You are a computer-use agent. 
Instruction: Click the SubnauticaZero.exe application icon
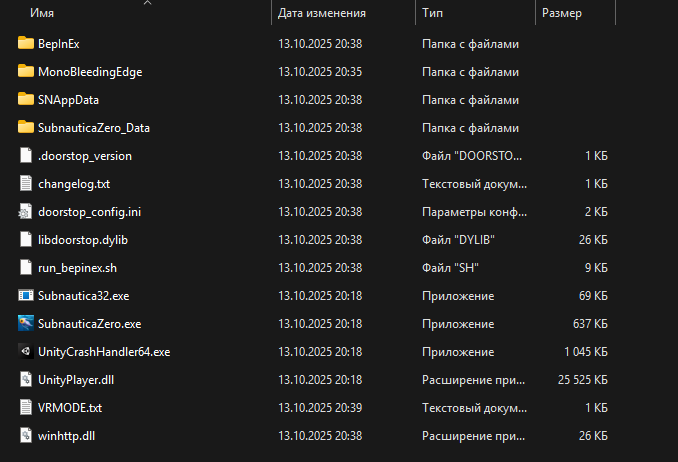[x=26, y=323]
